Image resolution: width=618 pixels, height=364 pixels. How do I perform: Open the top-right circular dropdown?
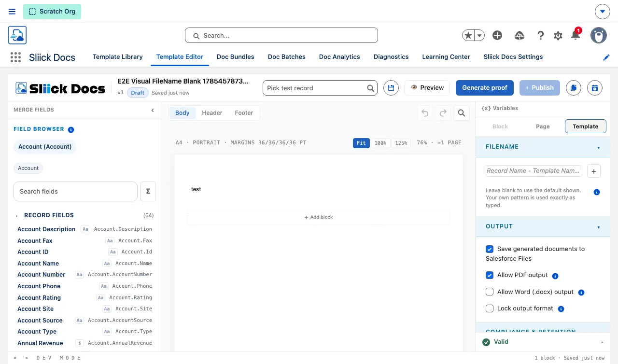point(603,12)
